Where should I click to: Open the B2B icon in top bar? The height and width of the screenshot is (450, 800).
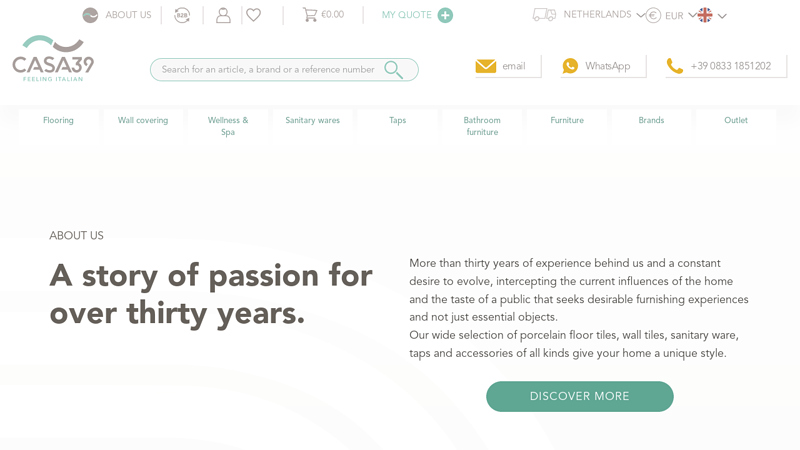click(x=182, y=15)
